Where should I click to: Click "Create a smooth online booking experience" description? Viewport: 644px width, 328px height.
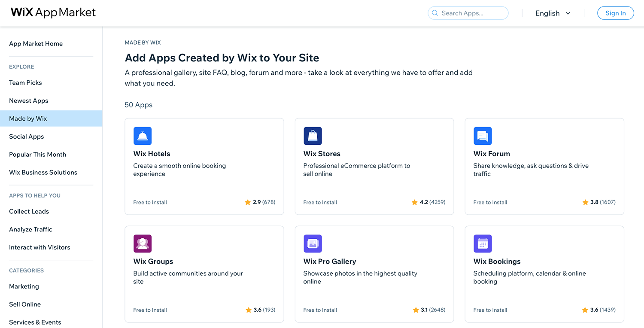[x=179, y=170]
